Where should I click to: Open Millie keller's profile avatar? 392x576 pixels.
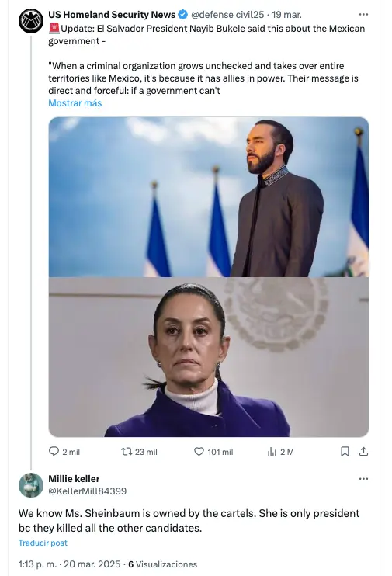click(31, 485)
